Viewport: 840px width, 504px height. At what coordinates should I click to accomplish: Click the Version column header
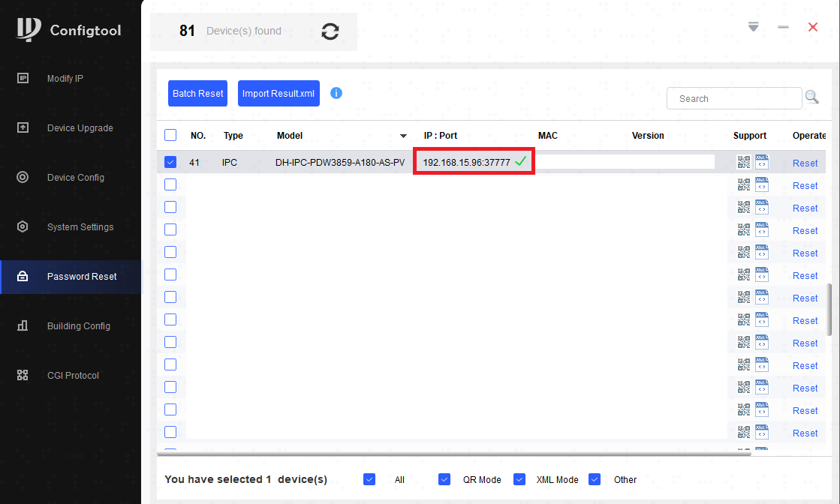648,135
